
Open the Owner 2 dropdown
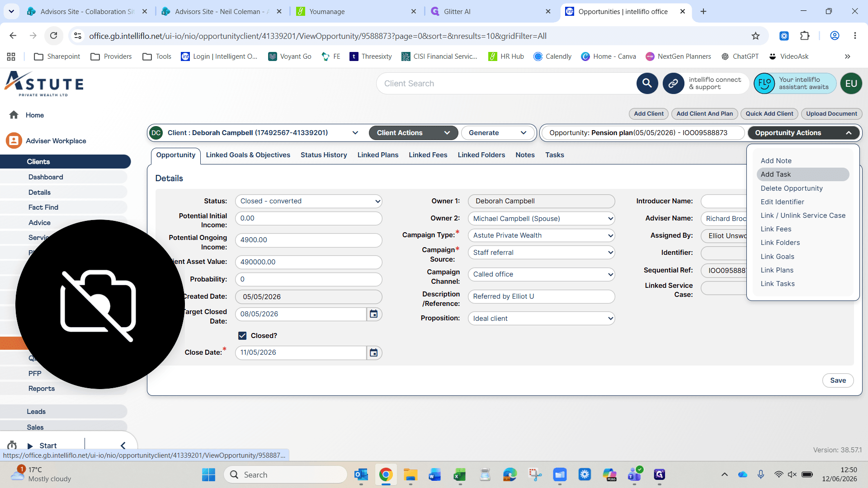click(x=541, y=219)
